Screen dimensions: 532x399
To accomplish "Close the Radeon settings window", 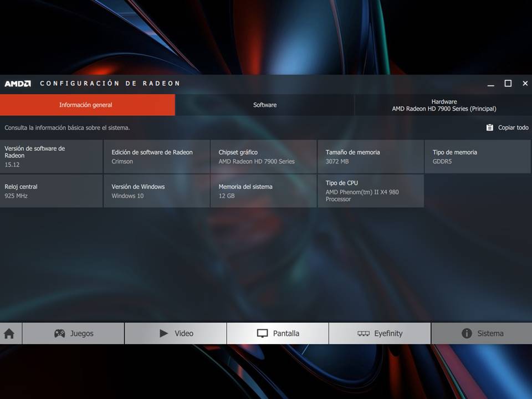I will coord(525,84).
